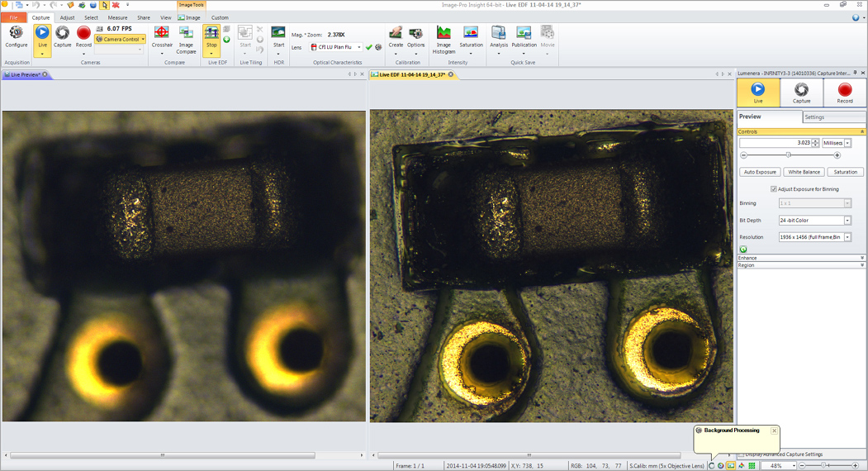Click the plus button on the exposure slider

pos(837,155)
